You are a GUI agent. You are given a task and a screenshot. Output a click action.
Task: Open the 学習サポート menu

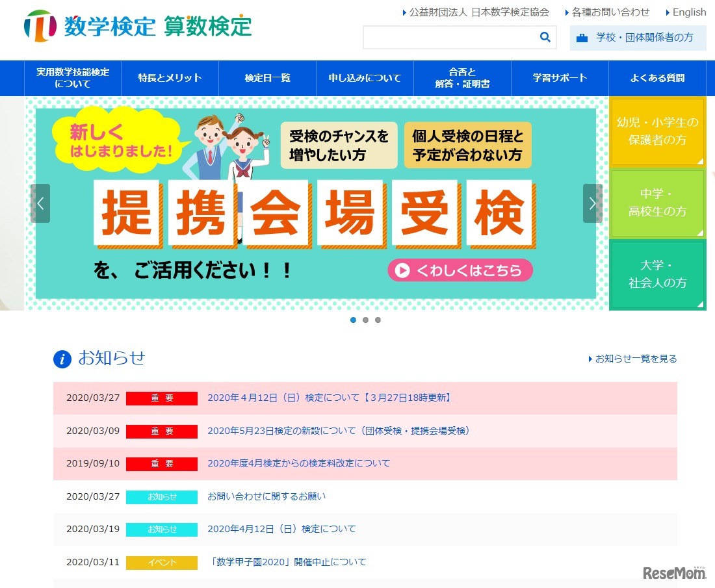point(560,78)
